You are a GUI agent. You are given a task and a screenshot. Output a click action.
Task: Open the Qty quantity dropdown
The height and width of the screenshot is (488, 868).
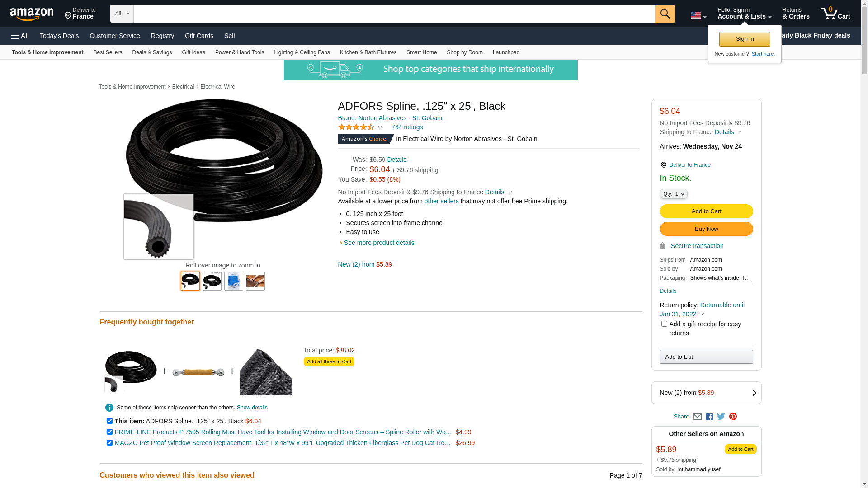[x=674, y=194]
